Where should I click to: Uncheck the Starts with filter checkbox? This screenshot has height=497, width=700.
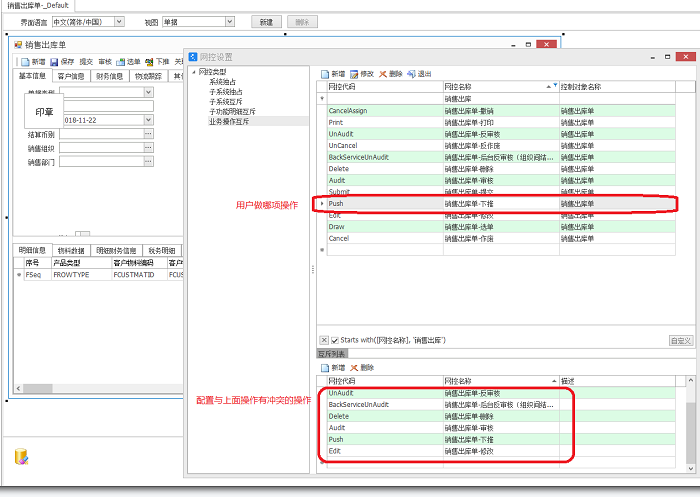pos(334,340)
